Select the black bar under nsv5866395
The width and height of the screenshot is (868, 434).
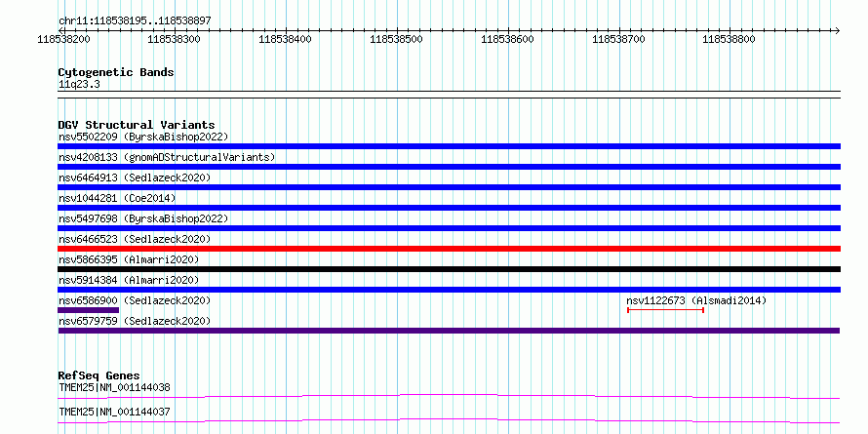tap(449, 269)
